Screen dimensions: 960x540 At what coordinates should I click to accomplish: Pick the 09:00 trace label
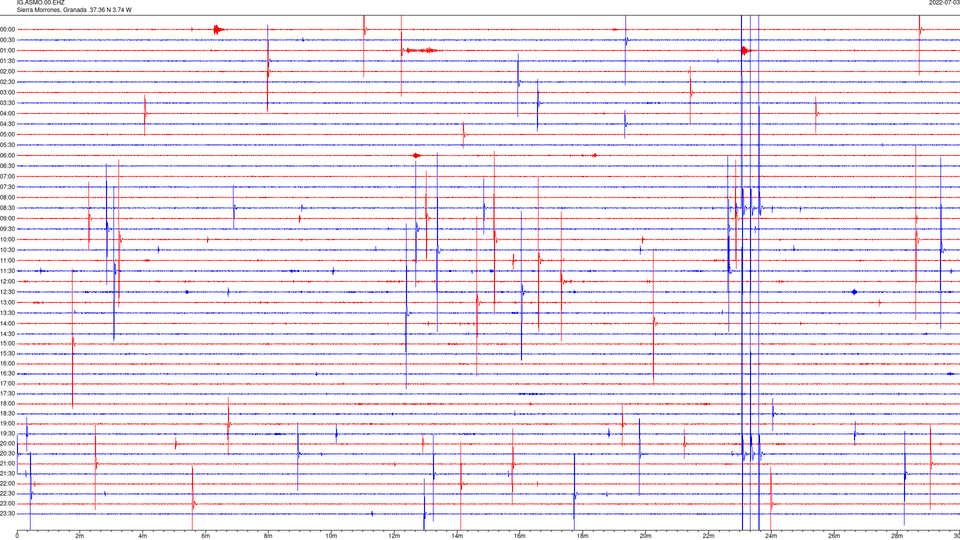pyautogui.click(x=8, y=218)
